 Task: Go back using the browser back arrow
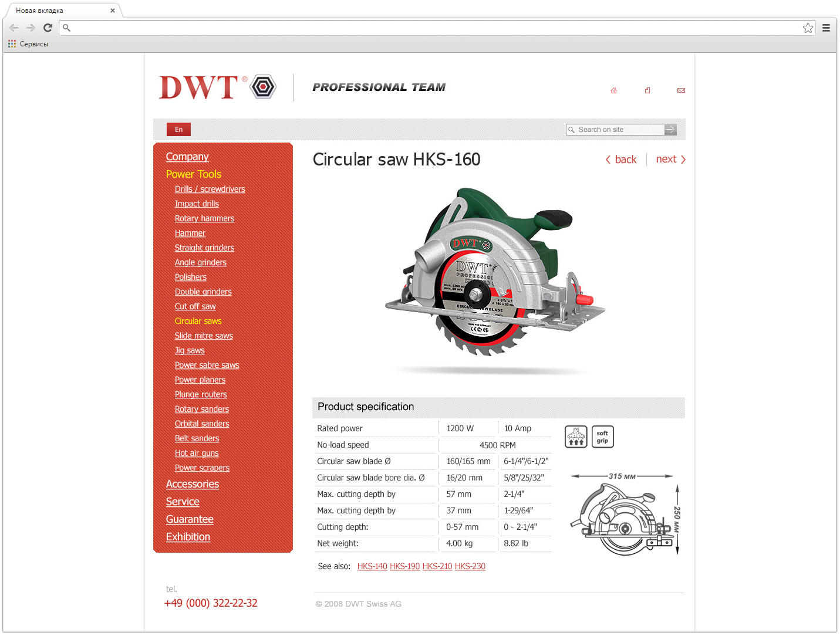[x=14, y=28]
